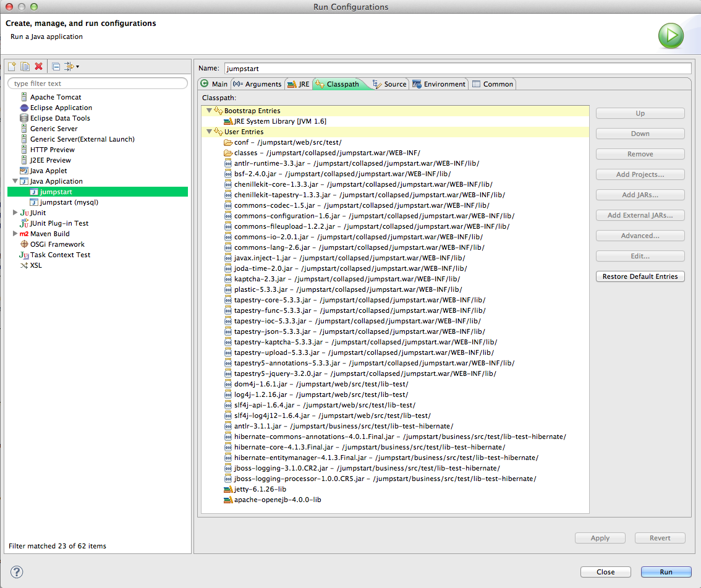Viewport: 701px width, 588px height.
Task: Run the jumpstart configuration
Action: pos(666,572)
